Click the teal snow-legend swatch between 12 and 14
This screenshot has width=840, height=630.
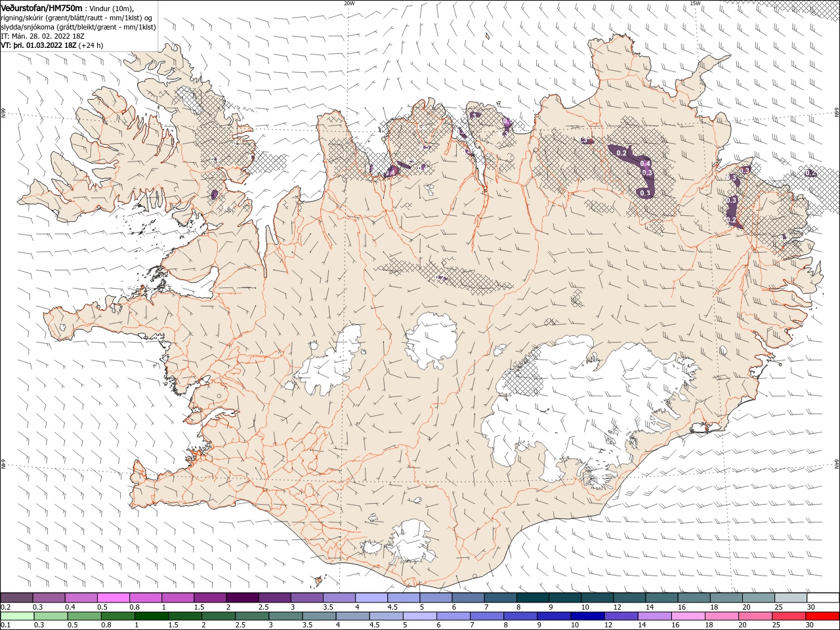(629, 597)
